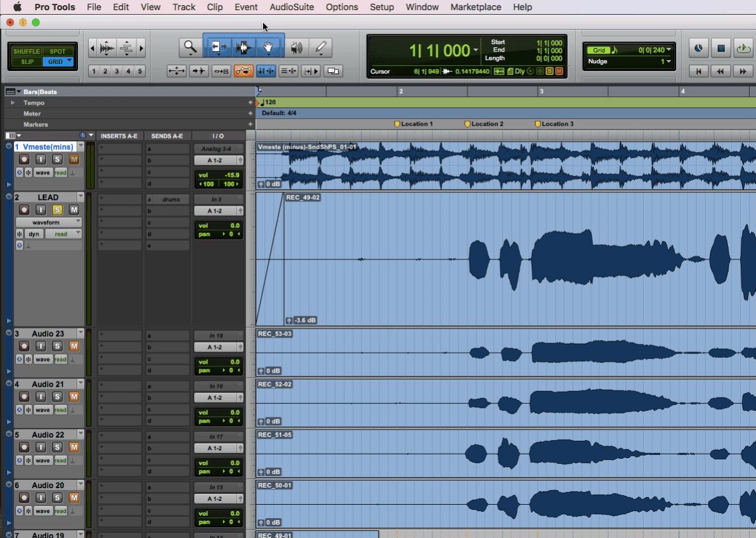Enable SHUFFLE edit mode
The width and height of the screenshot is (756, 538).
27,51
